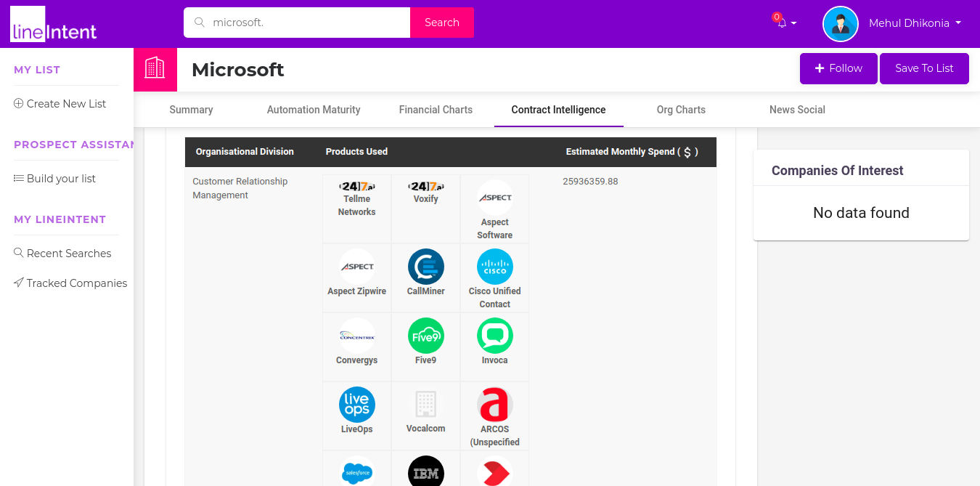The height and width of the screenshot is (486, 980).
Task: Click the Organisational Division column header
Action: click(245, 152)
